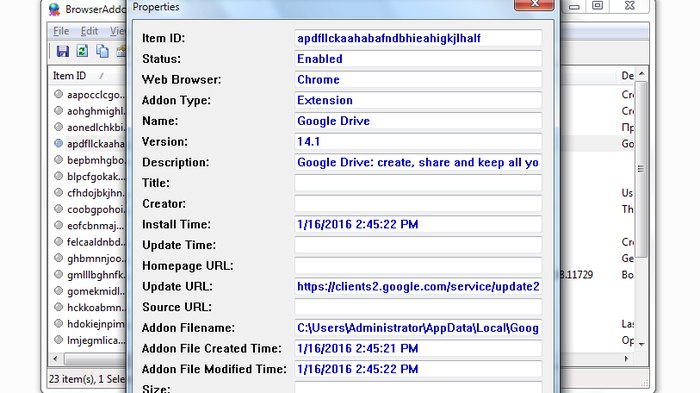Click the round icon beside felcaaldnbd row

point(58,242)
